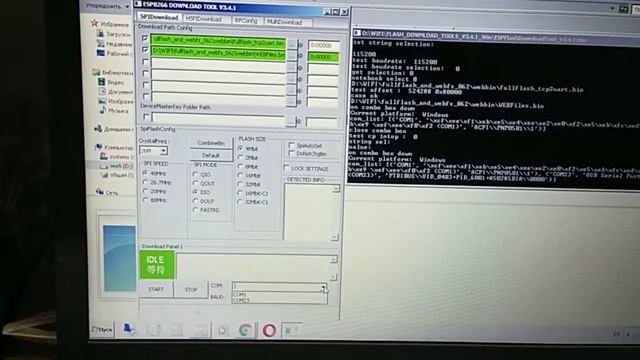Screen dimensions: 640x360
Task: Select 16Mbit-C1 flash size
Action: click(x=240, y=193)
